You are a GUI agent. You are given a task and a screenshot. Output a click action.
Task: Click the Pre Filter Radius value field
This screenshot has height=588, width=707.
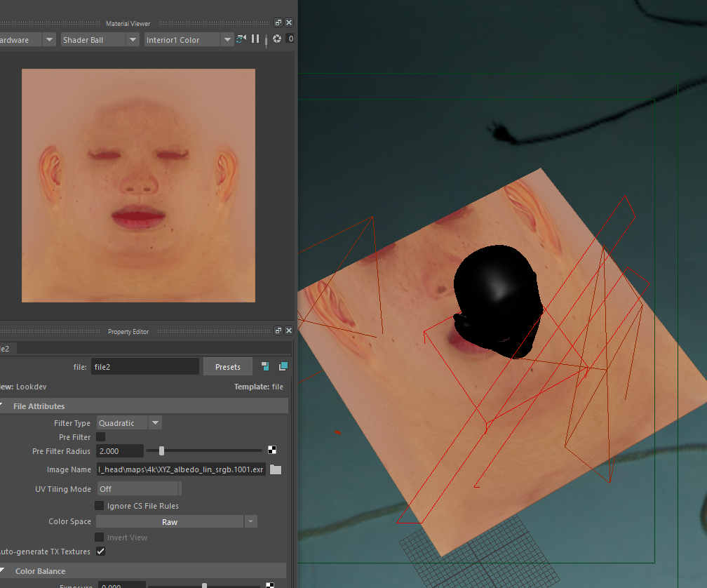[120, 451]
